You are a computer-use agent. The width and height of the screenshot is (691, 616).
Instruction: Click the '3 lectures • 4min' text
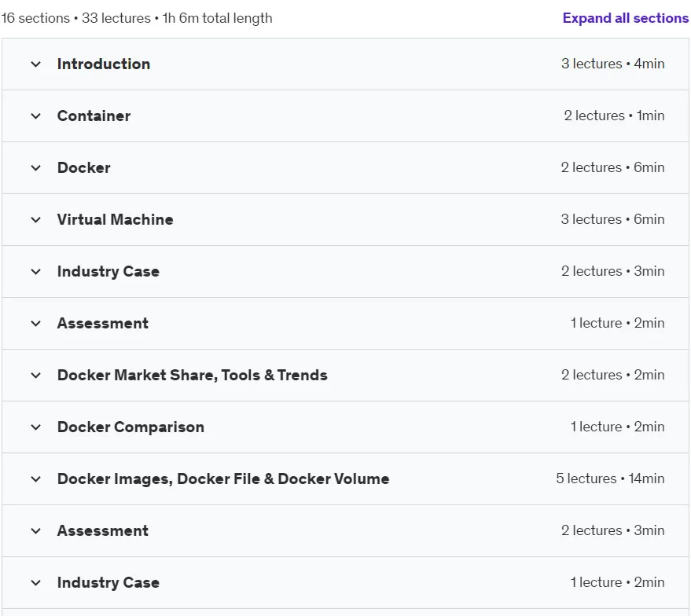click(612, 64)
